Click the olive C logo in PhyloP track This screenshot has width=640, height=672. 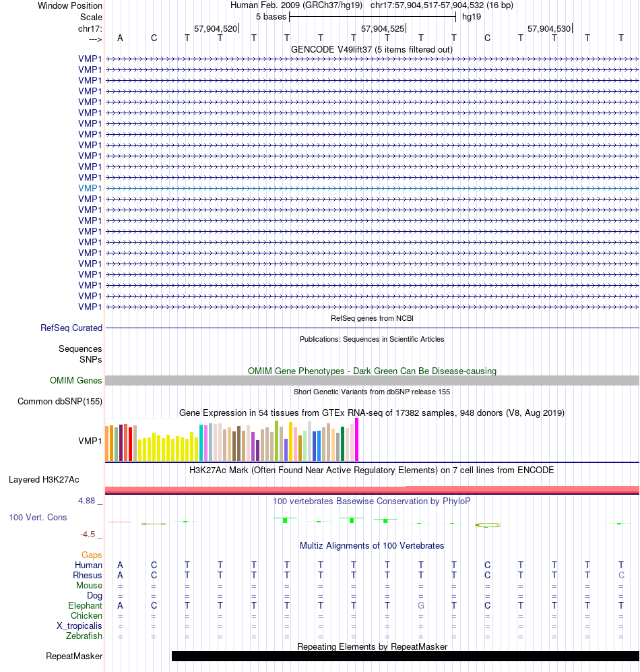point(488,525)
